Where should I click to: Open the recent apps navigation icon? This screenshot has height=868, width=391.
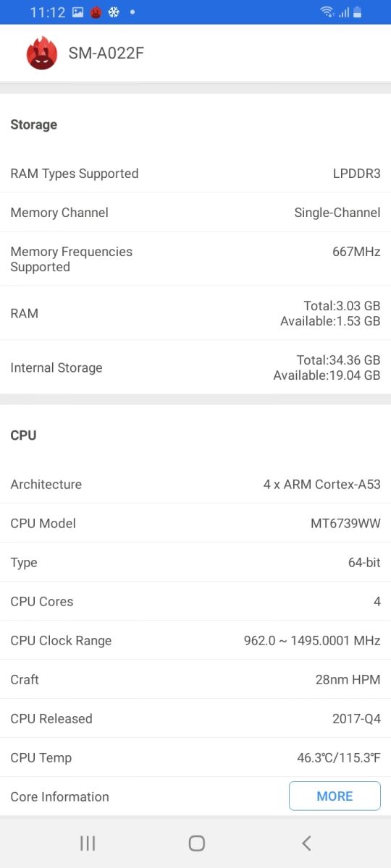tap(88, 843)
